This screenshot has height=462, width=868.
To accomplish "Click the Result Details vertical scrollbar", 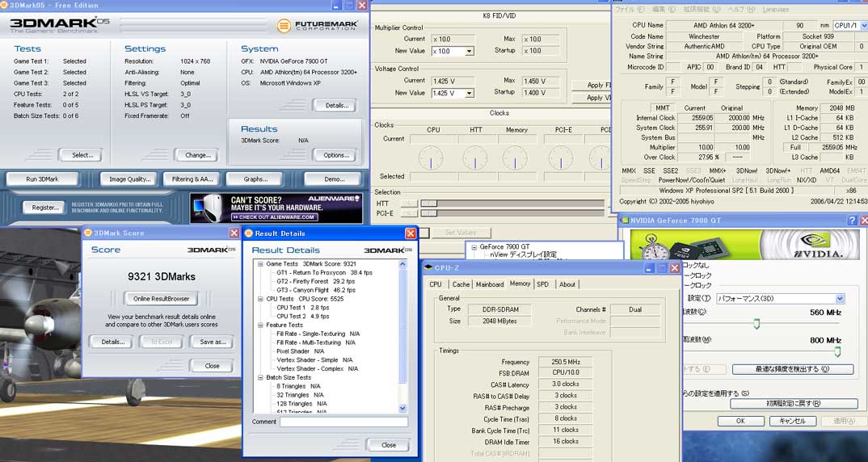I will (x=402, y=336).
